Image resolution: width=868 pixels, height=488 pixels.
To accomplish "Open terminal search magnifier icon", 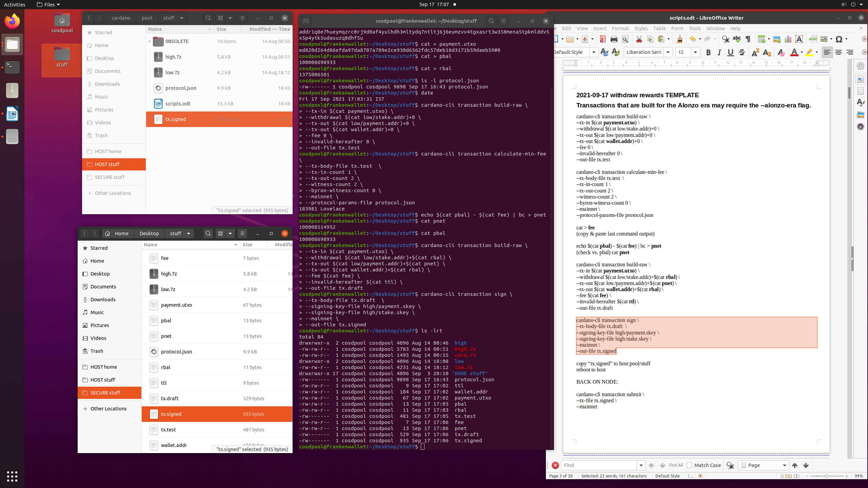I will pyautogui.click(x=491, y=21).
